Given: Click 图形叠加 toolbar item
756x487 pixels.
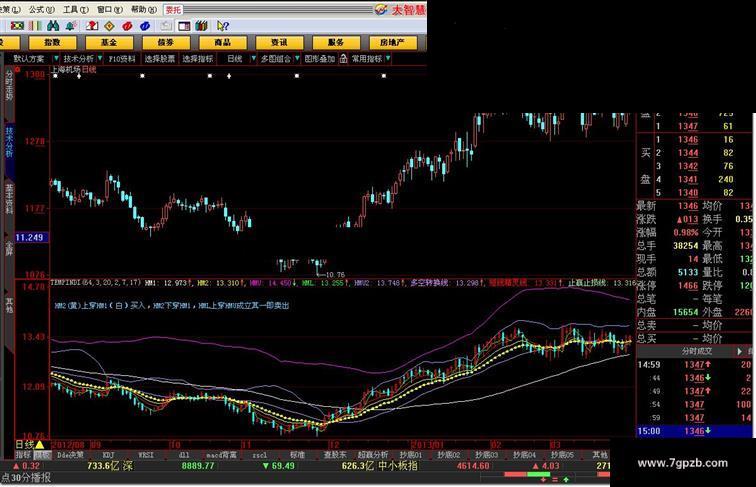Looking at the screenshot, I should coord(320,59).
